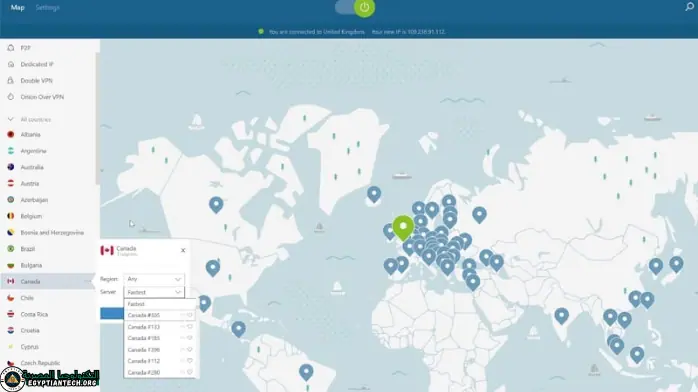
Task: Click the Iceland server map pin
Action: (374, 195)
